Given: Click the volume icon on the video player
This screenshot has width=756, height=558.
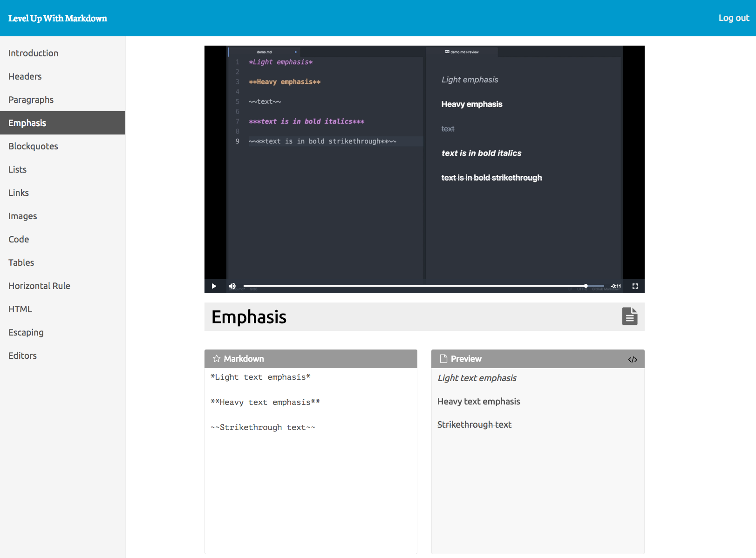Looking at the screenshot, I should pyautogui.click(x=232, y=286).
